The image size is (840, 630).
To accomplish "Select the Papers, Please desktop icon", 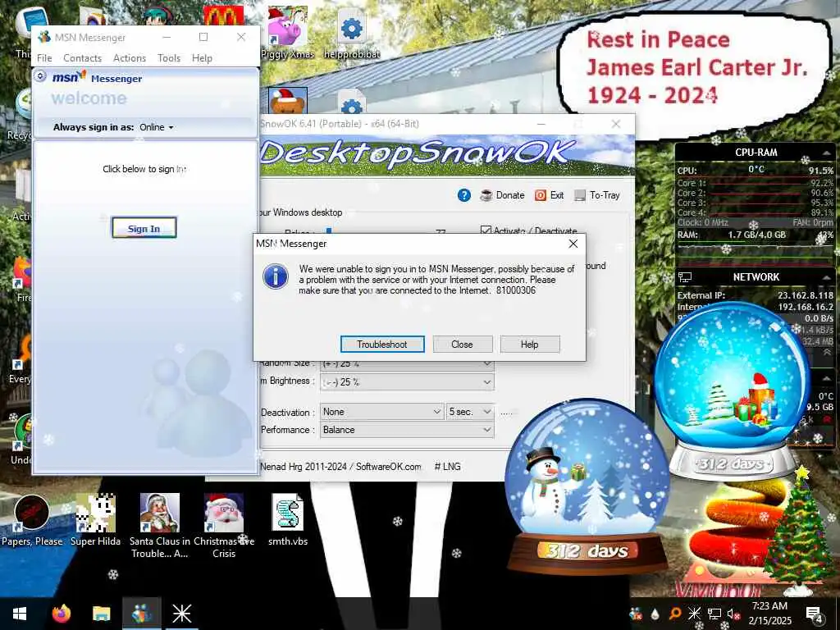I will (x=32, y=521).
